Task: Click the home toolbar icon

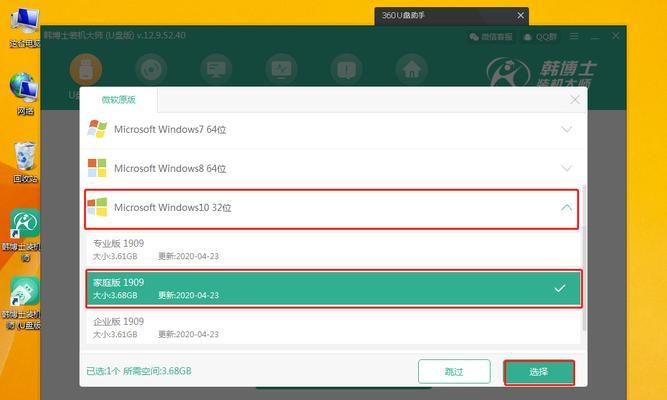Action: click(412, 69)
